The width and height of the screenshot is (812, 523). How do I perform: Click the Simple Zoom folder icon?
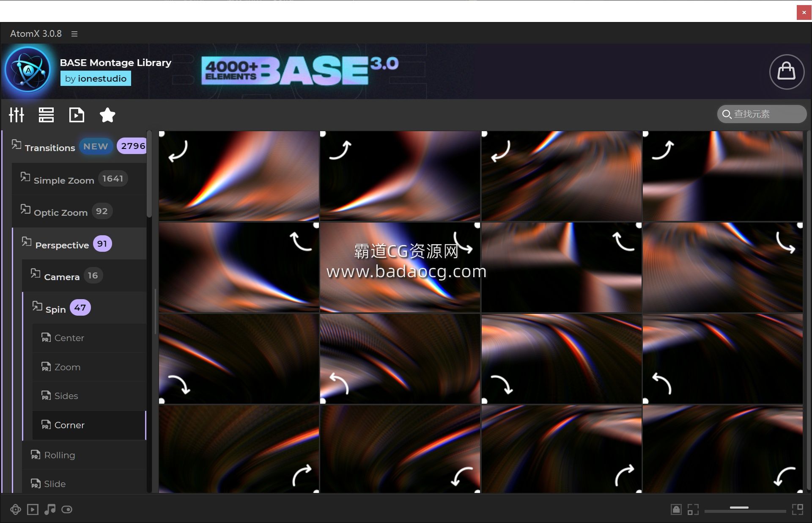click(x=25, y=177)
